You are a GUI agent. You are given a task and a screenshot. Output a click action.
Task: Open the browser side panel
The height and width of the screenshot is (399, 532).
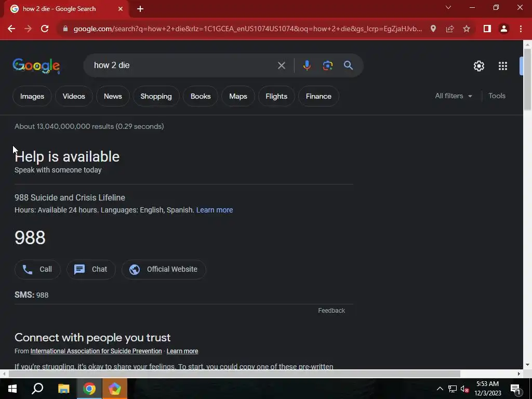point(487,29)
